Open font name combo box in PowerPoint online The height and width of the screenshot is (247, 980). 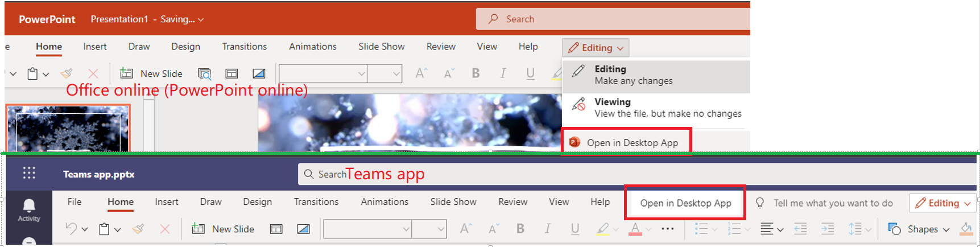tap(322, 73)
